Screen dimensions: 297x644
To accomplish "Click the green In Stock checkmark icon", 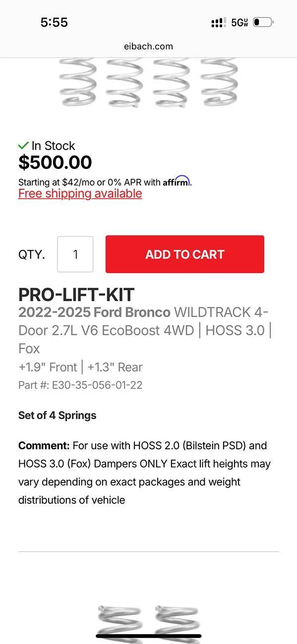I will [23, 146].
